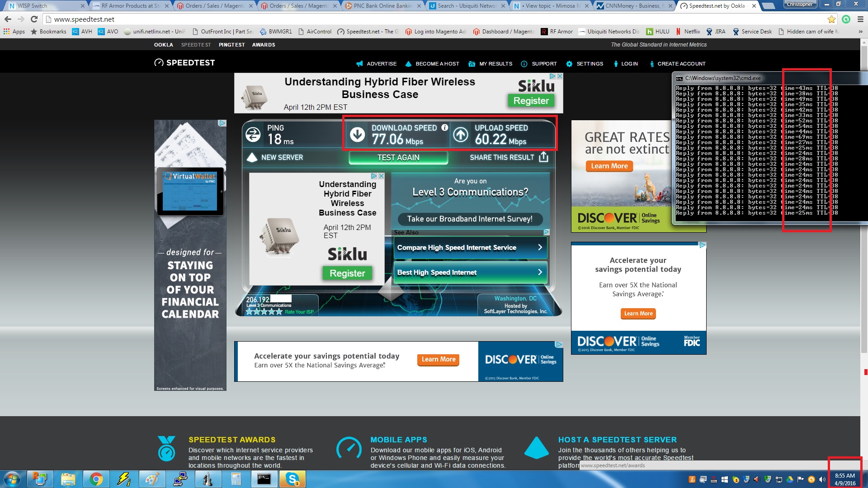This screenshot has height=488, width=868.
Task: Close the Siklu banner ad
Action: point(560,76)
